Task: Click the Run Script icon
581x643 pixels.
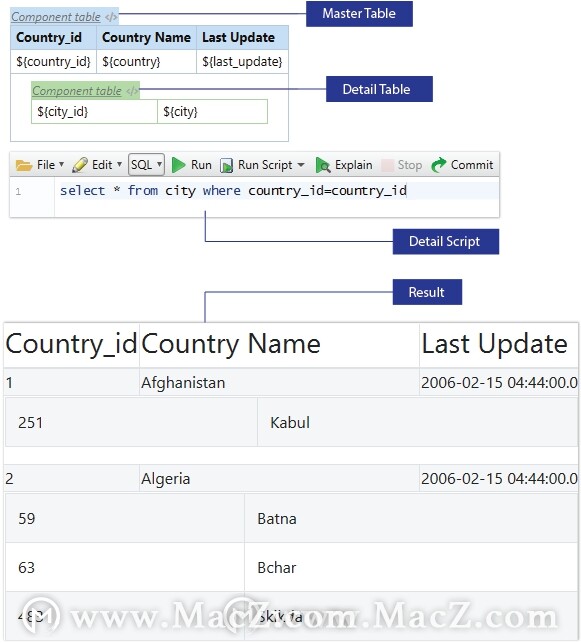Action: point(226,166)
